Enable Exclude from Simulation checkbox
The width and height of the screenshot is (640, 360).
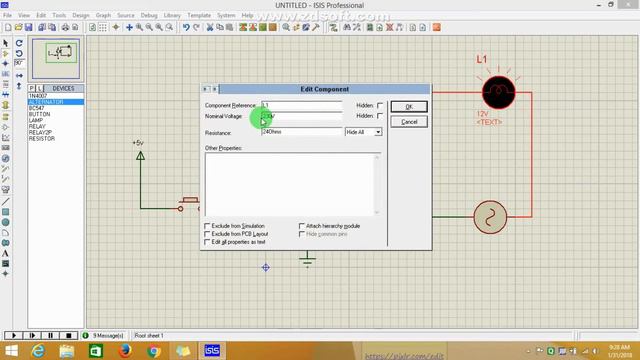[207, 226]
